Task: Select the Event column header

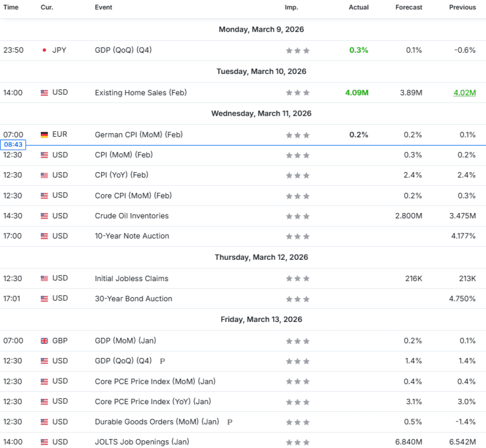Action: 104,7
